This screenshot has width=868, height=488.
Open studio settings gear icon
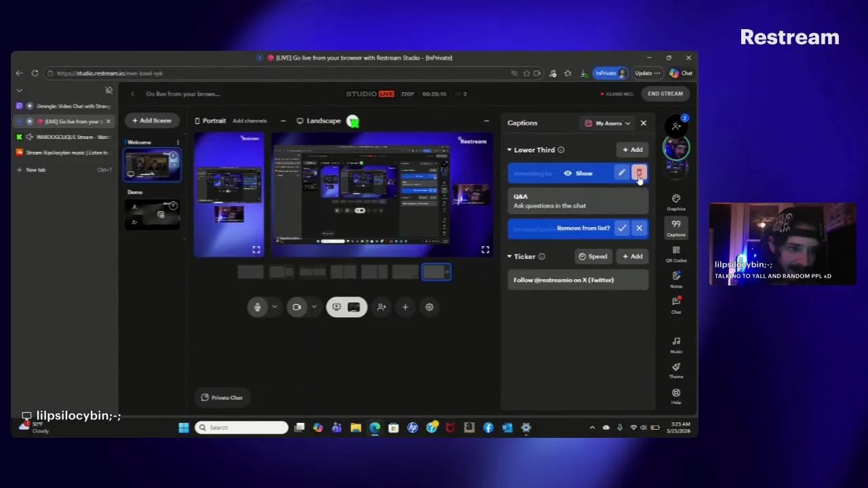click(x=429, y=307)
